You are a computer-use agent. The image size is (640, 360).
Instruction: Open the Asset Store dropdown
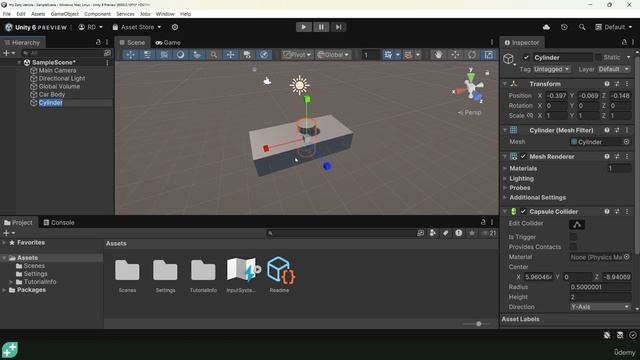(x=137, y=27)
